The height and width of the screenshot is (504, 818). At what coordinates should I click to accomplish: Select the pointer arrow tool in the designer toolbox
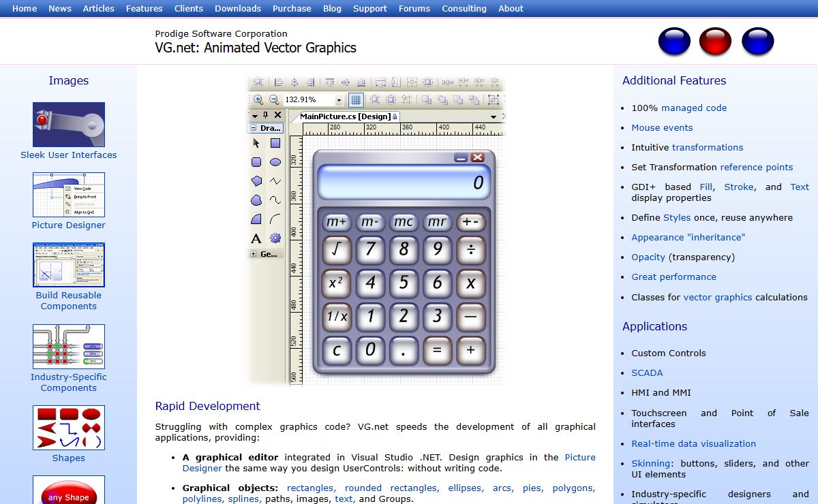(x=256, y=143)
